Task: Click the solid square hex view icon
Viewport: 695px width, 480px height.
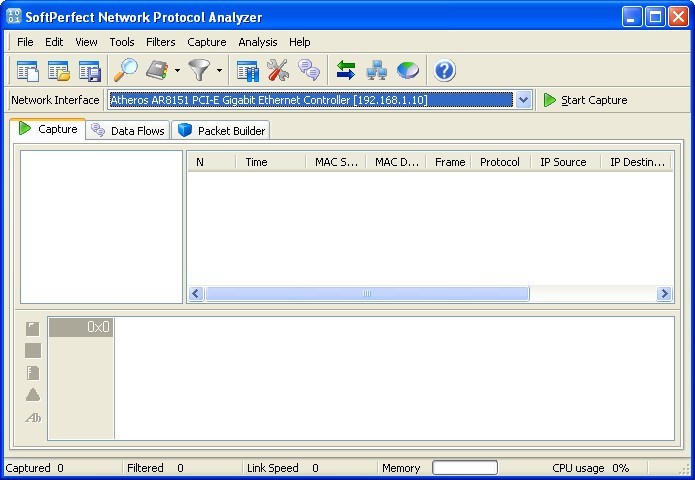Action: pos(32,351)
